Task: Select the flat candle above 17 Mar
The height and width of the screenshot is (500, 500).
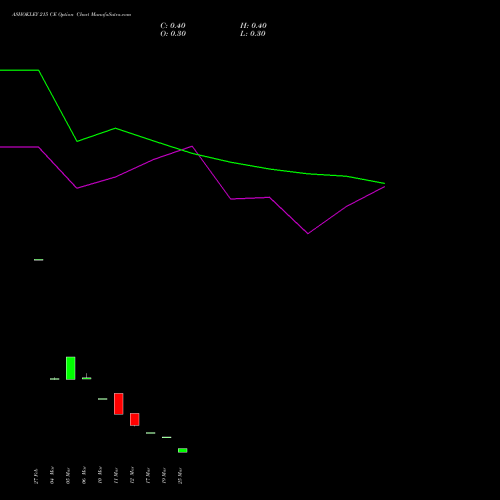Action: pos(151,433)
